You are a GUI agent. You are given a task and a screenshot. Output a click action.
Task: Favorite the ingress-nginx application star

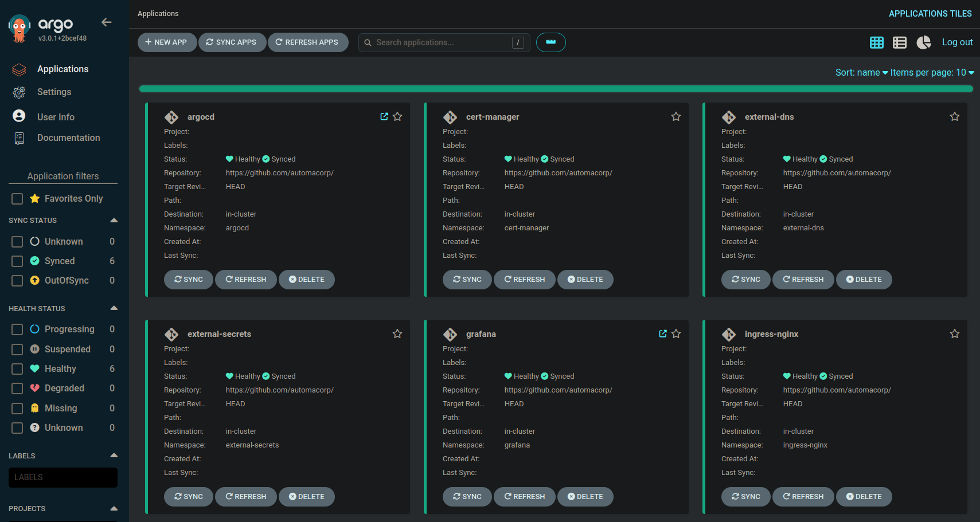coord(955,333)
